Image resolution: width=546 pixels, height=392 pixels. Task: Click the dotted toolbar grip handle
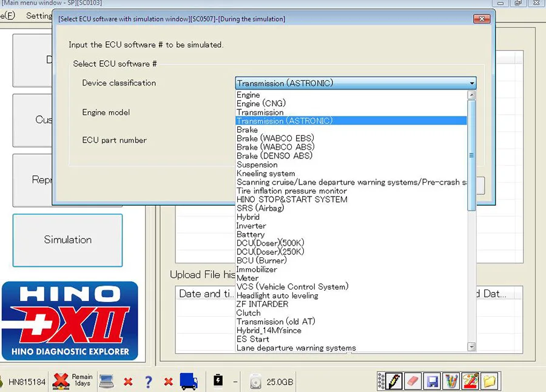(x=382, y=381)
